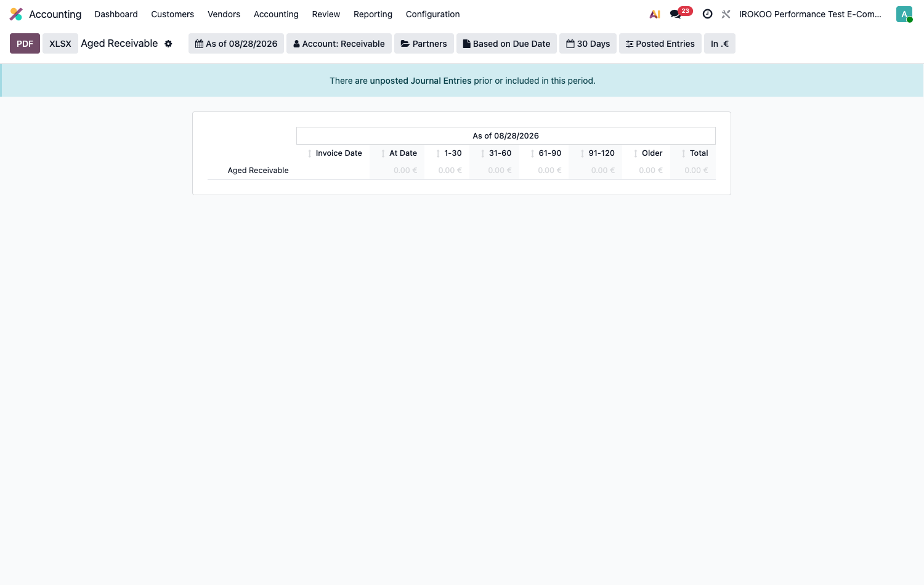Sort by 31-60 column

point(496,153)
